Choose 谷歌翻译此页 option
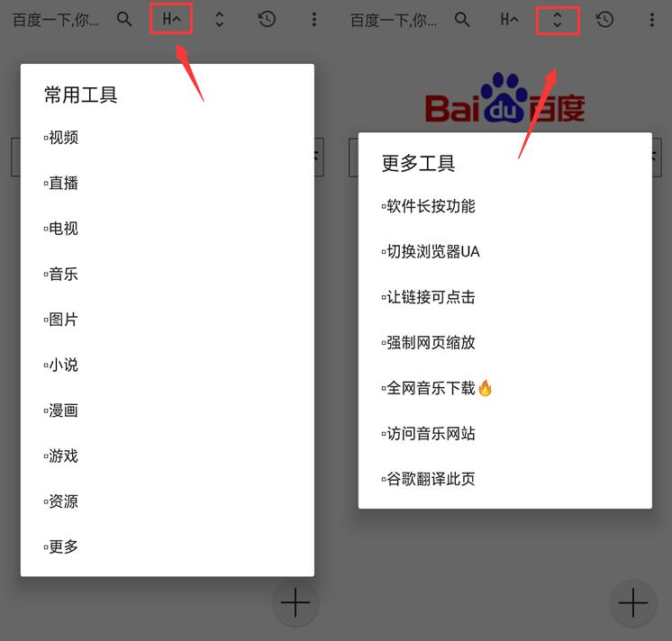 [x=428, y=479]
